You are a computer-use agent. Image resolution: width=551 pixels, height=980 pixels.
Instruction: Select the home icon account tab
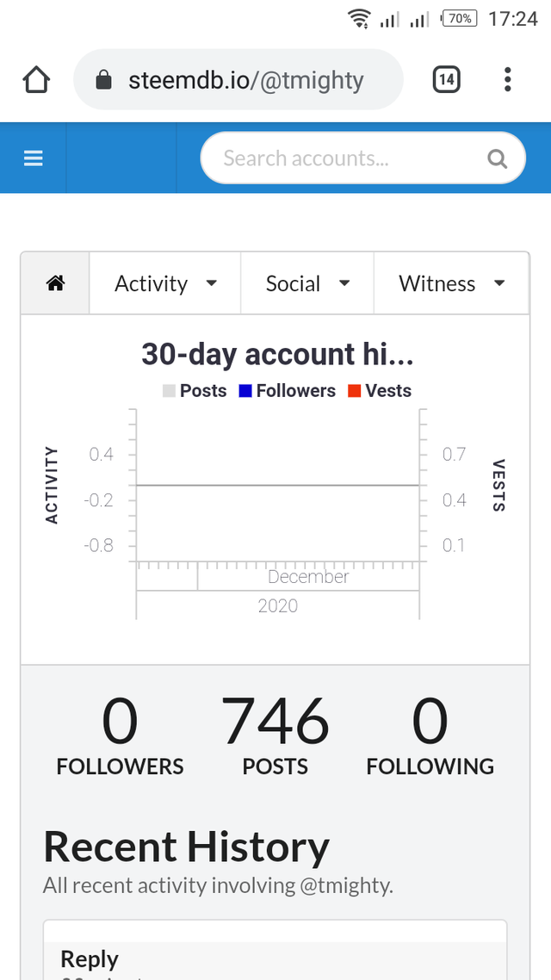[x=56, y=283]
